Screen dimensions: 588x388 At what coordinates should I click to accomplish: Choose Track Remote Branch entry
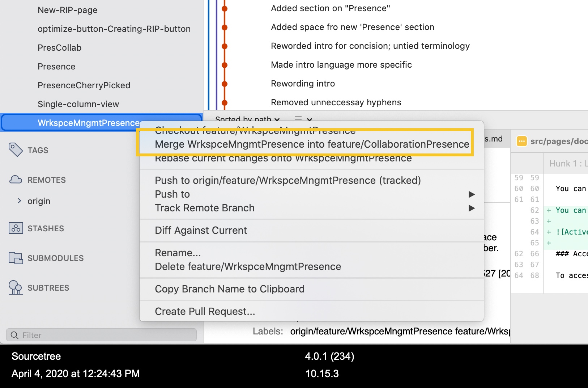(312, 208)
